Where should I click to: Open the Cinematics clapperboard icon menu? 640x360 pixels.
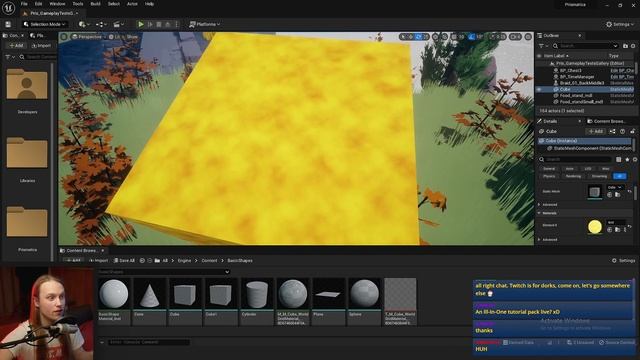pos(118,24)
